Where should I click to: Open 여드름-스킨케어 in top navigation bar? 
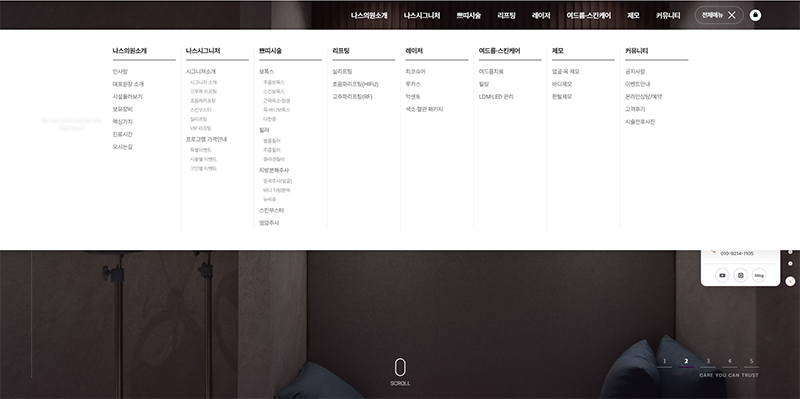(588, 16)
